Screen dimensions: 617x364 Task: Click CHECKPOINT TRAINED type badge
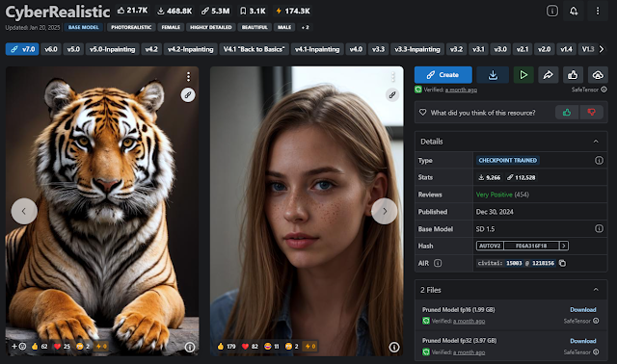click(508, 161)
